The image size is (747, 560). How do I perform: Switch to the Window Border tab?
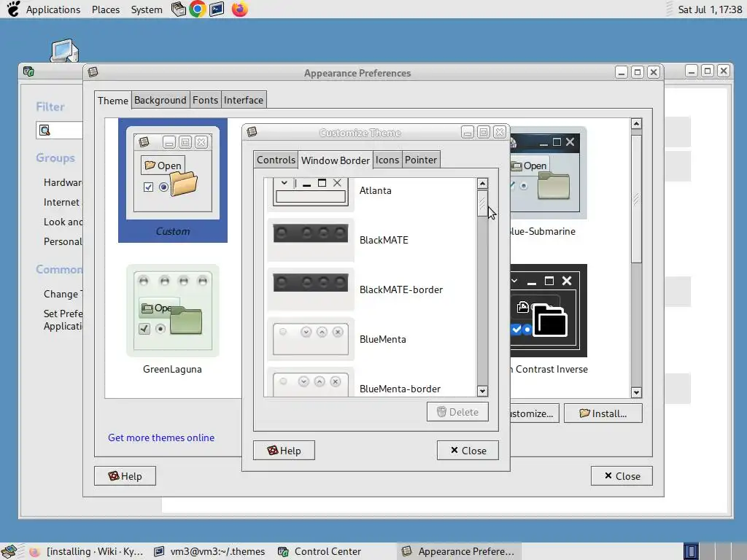[x=336, y=160]
